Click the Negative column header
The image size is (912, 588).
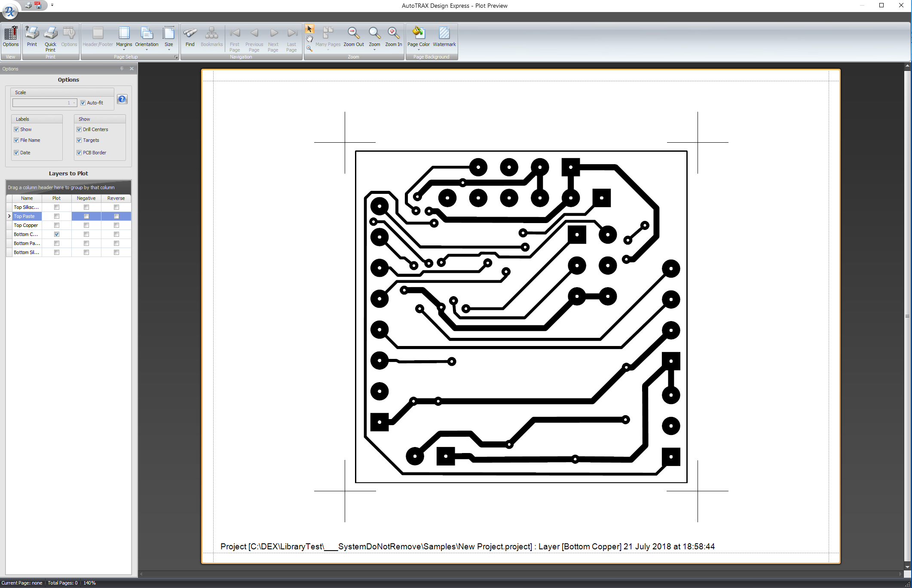86,198
